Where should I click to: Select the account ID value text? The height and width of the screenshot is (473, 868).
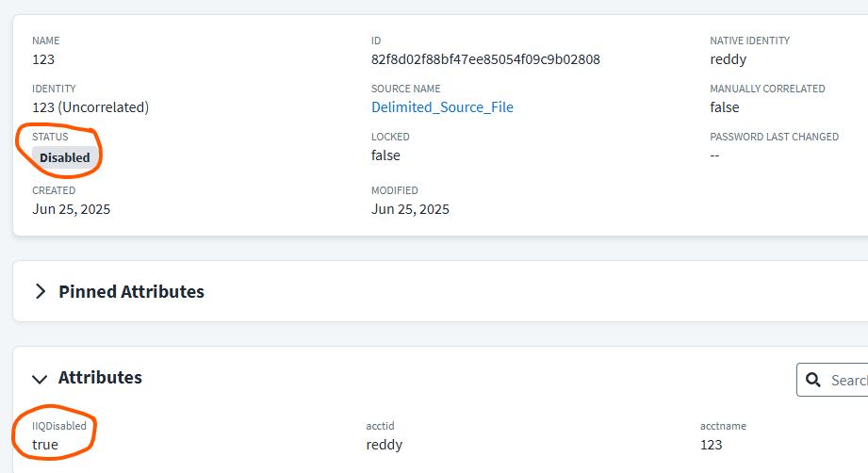[x=485, y=59]
